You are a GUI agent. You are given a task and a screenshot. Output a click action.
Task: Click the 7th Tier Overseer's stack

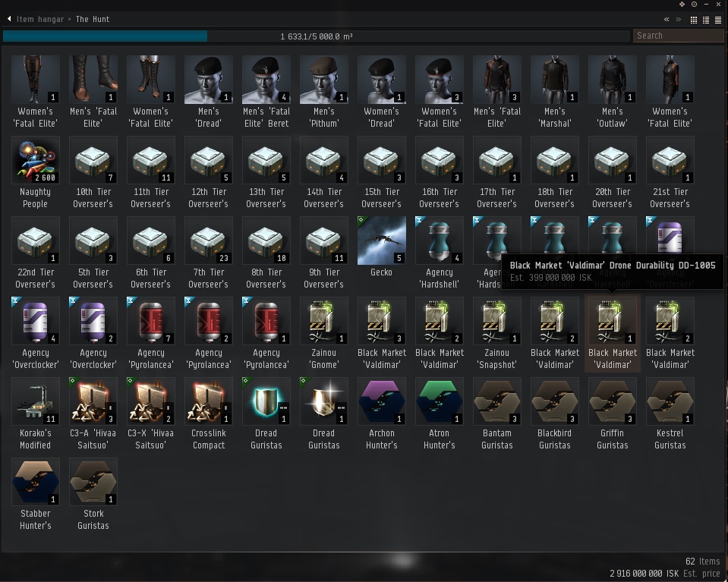[x=209, y=253]
